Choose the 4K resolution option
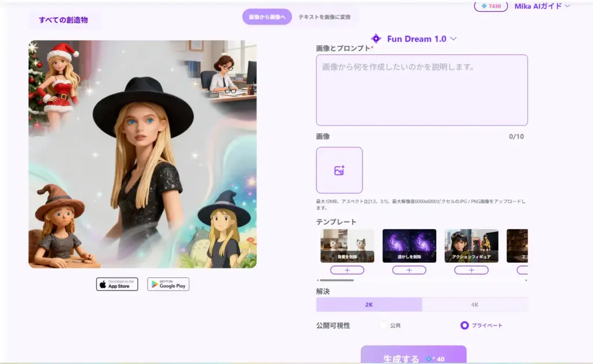Viewport: 593px width, 364px height. click(474, 305)
